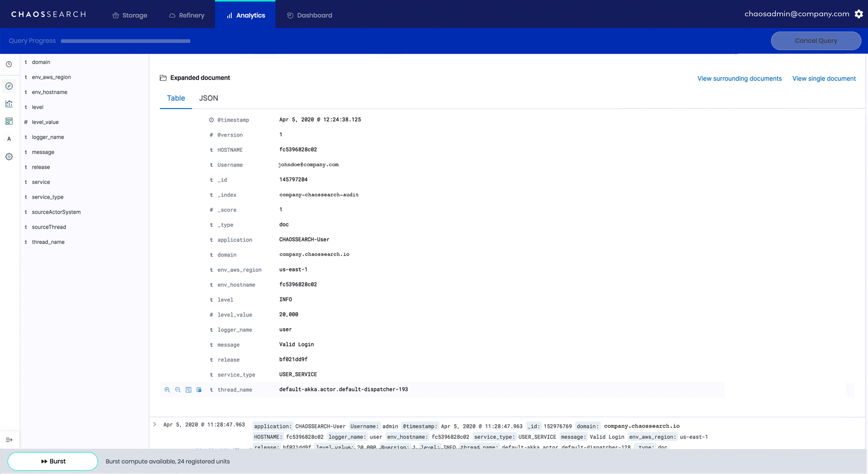
Task: Switch to the Table view tab
Action: (x=176, y=98)
